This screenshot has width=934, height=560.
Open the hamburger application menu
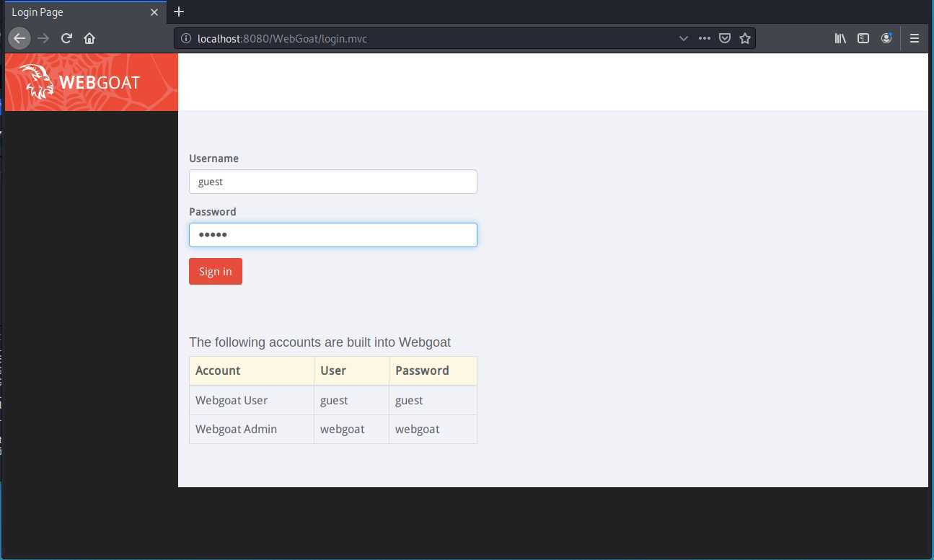tap(915, 38)
